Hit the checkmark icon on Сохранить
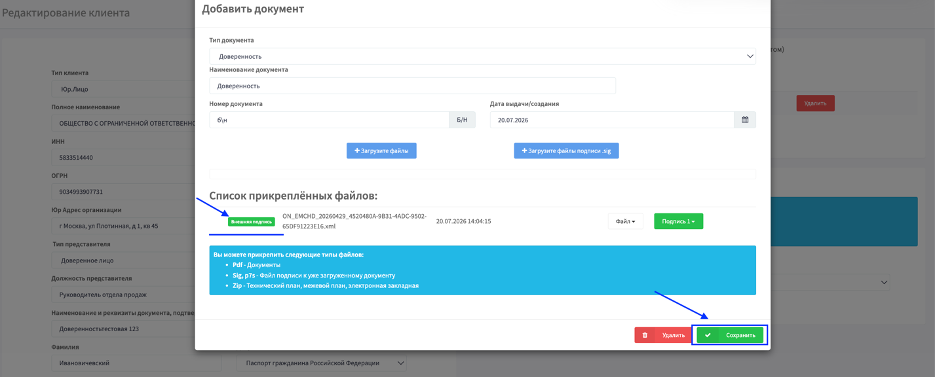 pos(707,335)
